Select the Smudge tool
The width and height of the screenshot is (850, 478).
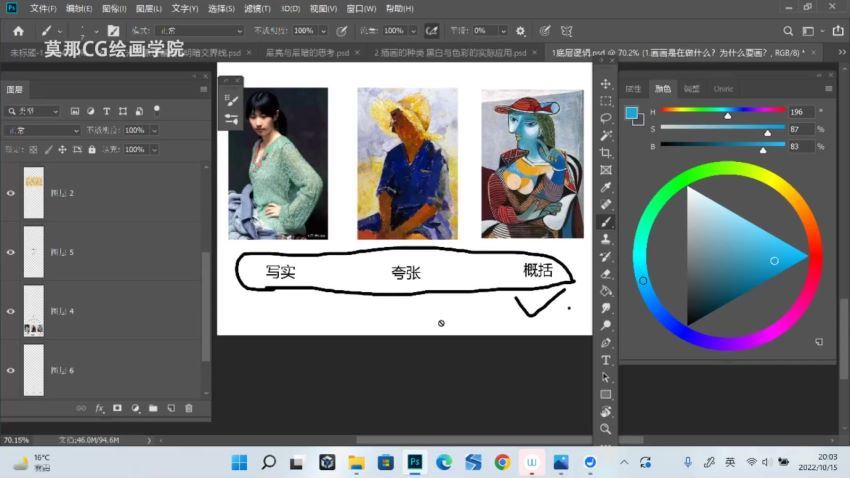click(606, 308)
